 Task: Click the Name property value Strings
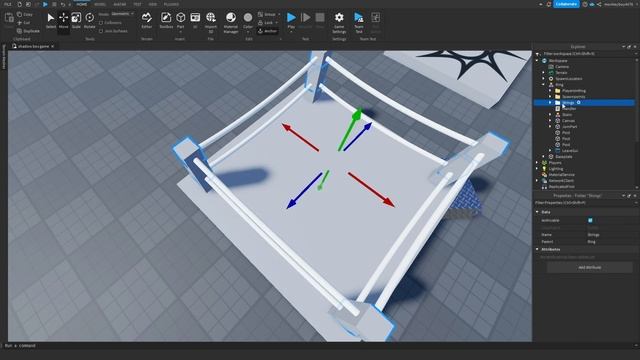tap(593, 235)
